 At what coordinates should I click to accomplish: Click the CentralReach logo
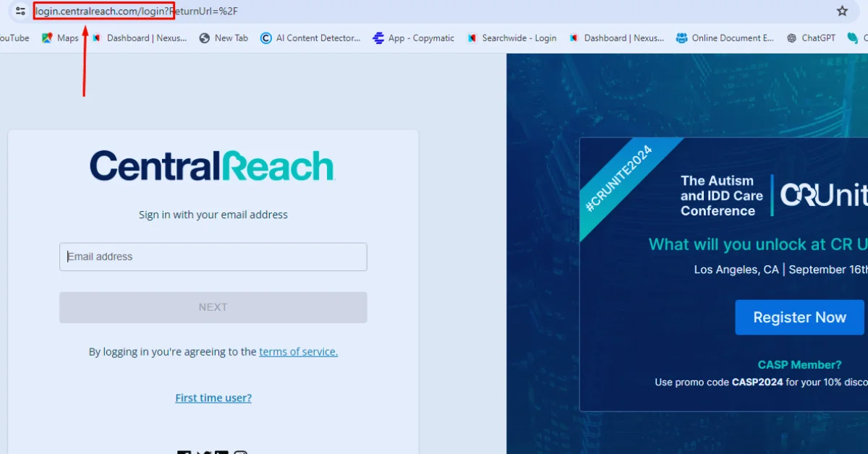(212, 166)
